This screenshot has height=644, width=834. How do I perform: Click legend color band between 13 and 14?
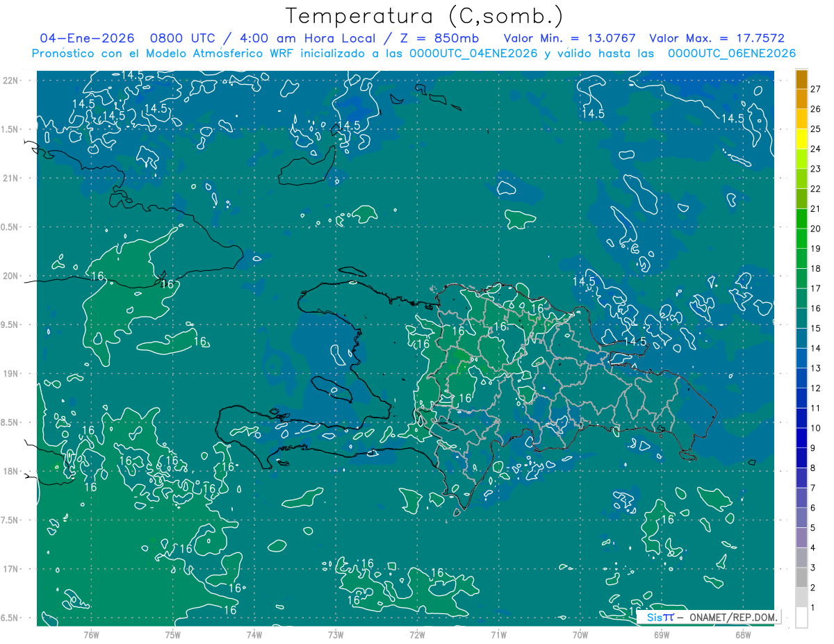coord(801,358)
